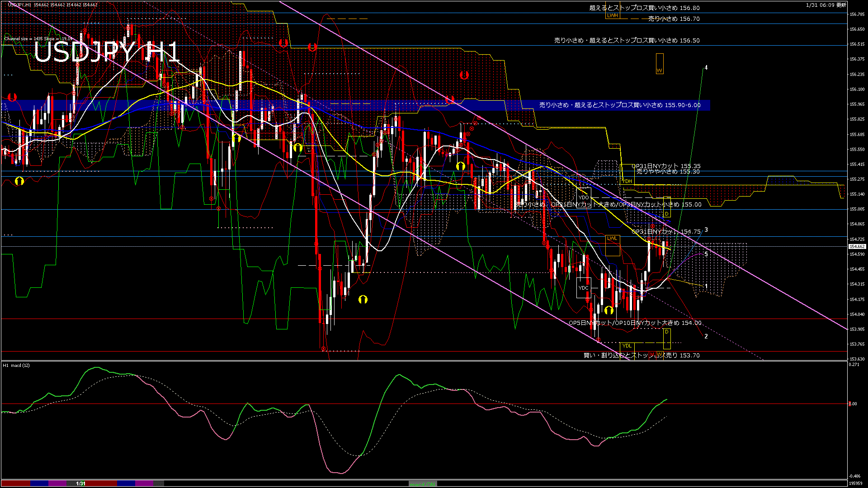This screenshot has height=488, width=868.
Task: Click yellow up-arrow signal at far left edge
Action: pyautogui.click(x=19, y=181)
